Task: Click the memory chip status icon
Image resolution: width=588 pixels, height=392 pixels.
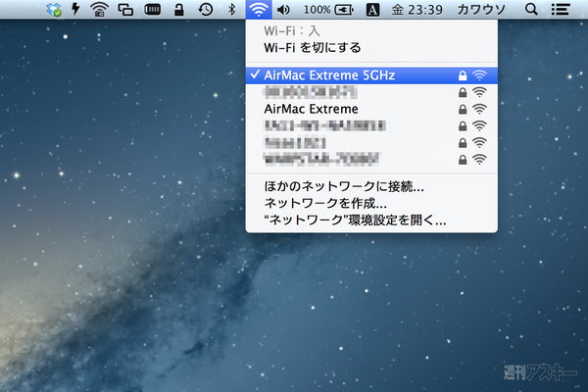Action: click(153, 10)
